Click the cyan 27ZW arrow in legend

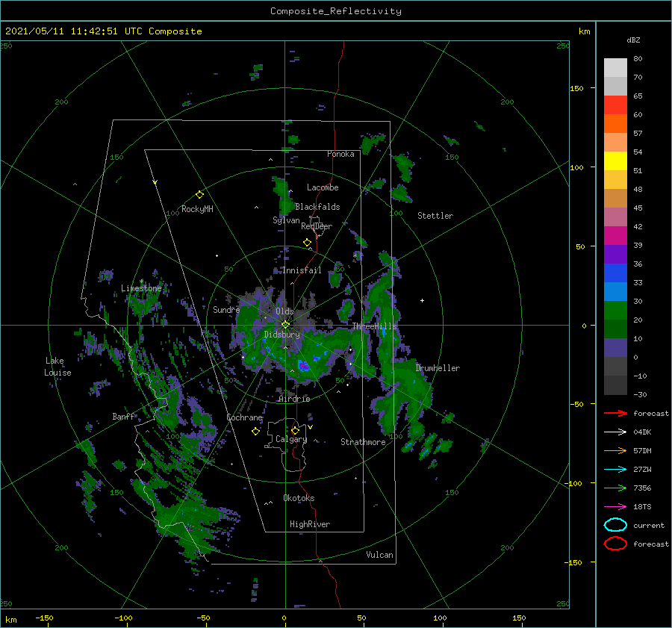[615, 470]
